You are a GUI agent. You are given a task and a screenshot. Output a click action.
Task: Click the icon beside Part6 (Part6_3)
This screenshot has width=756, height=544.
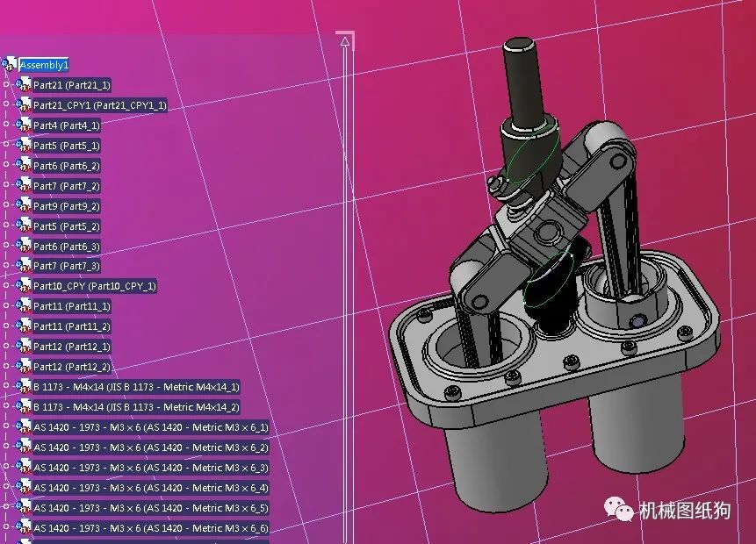click(x=23, y=246)
